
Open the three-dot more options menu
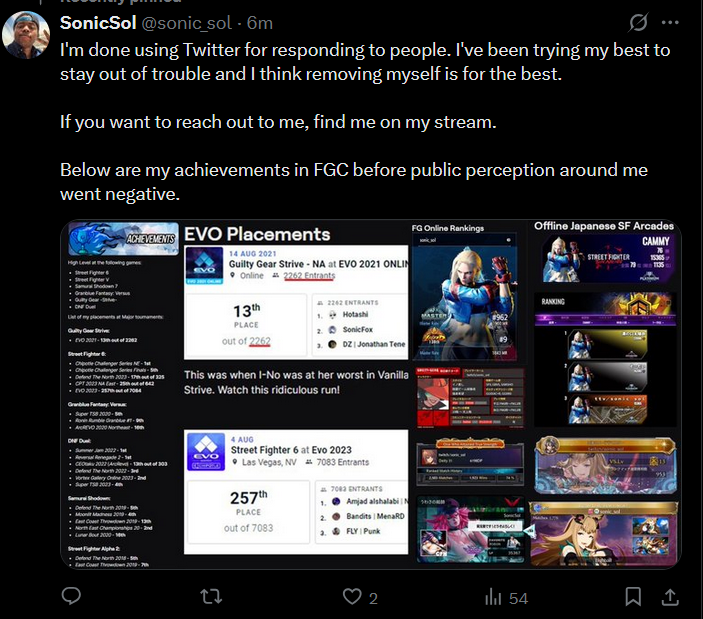point(670,22)
